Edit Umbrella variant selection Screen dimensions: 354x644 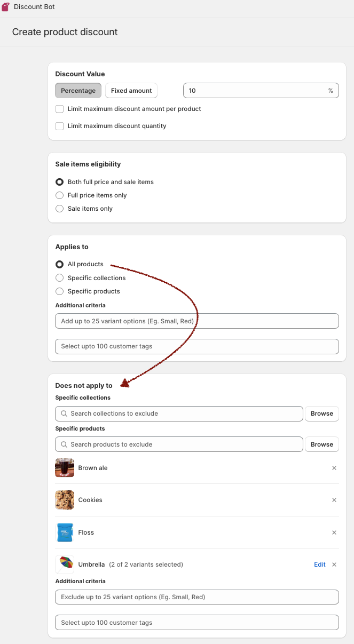coord(319,565)
